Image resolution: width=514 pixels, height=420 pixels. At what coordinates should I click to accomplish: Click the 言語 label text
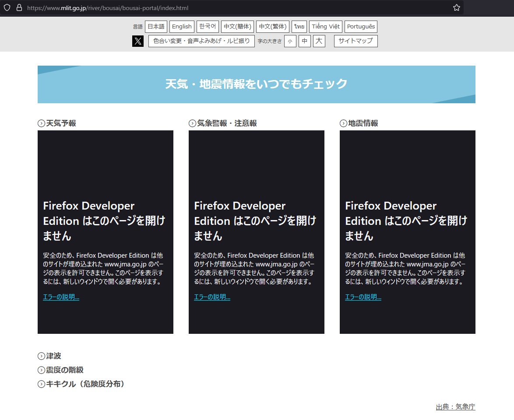point(137,27)
